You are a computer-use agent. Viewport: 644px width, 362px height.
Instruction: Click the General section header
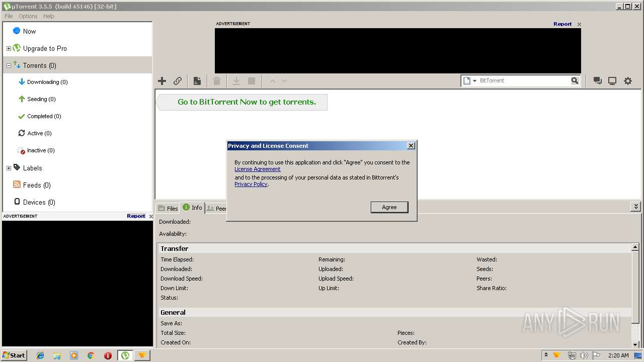click(394, 312)
